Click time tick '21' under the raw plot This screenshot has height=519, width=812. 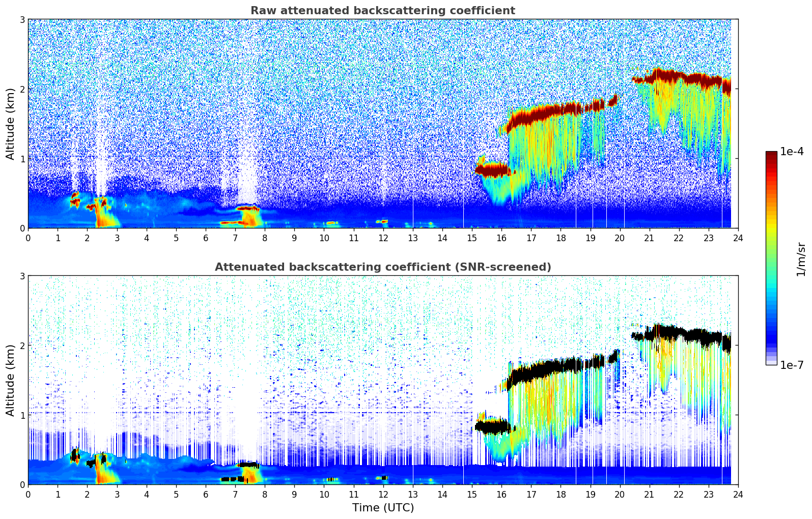649,238
